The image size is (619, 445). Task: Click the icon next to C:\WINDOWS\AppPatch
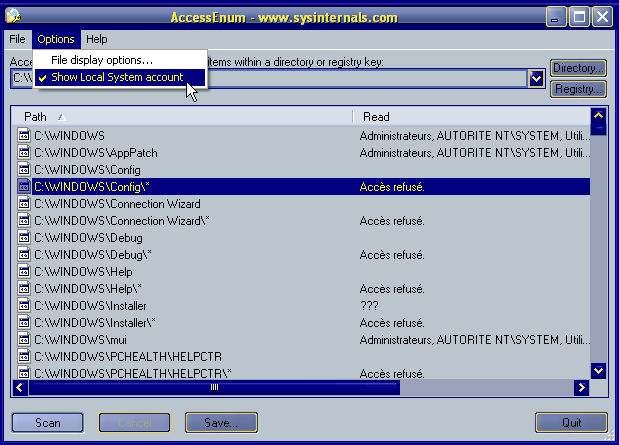[x=24, y=152]
